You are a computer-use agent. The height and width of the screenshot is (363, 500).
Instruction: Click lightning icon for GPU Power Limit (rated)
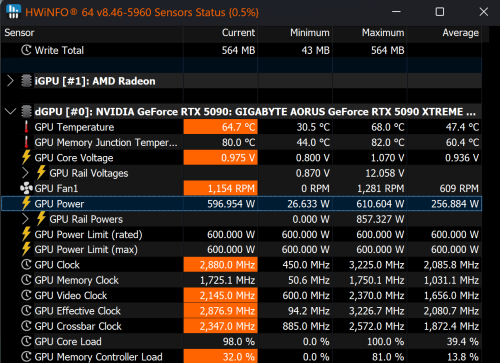coord(26,234)
